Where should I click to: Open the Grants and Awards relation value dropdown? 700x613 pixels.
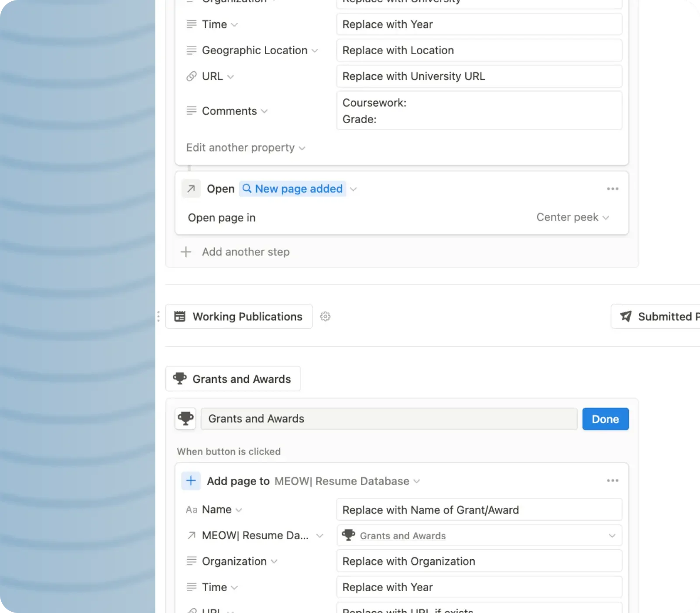(613, 535)
